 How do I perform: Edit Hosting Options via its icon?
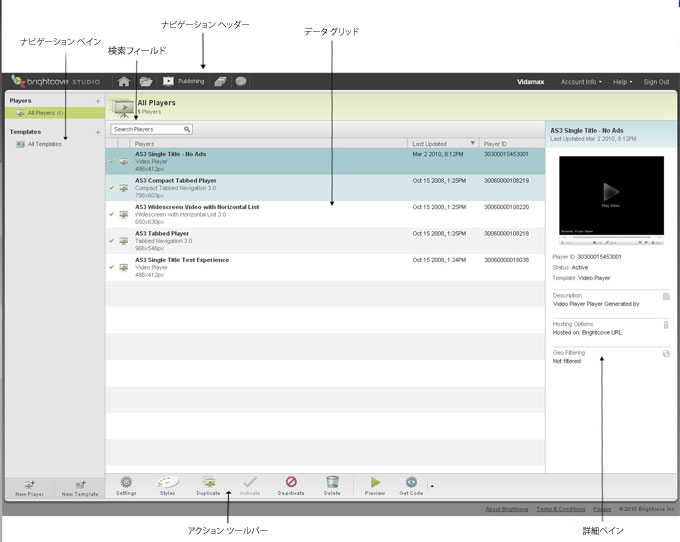coord(667,325)
